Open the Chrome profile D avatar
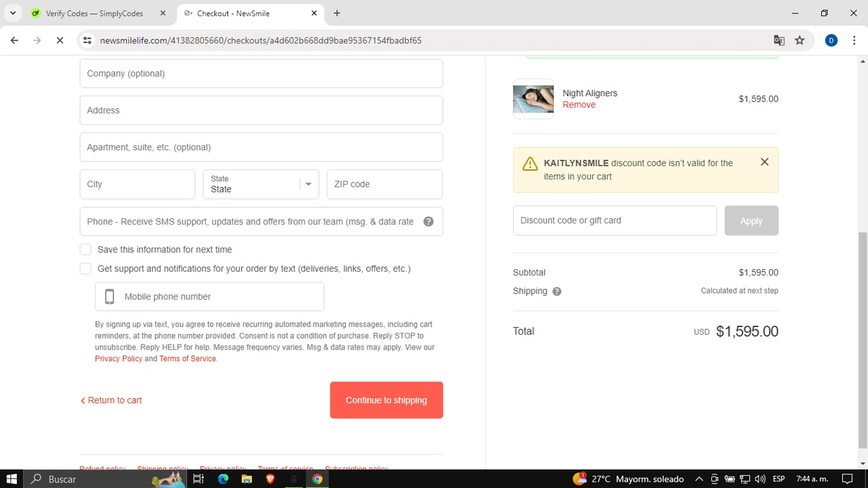 tap(831, 41)
